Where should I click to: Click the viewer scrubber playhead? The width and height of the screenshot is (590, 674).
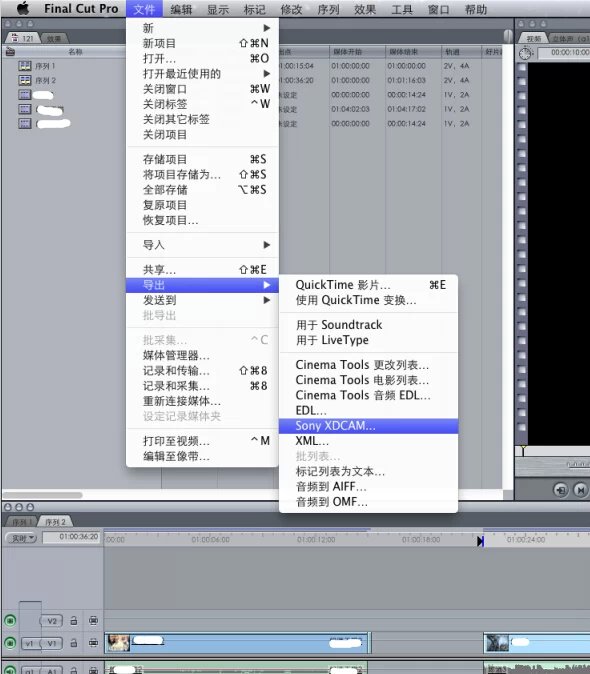point(523,451)
